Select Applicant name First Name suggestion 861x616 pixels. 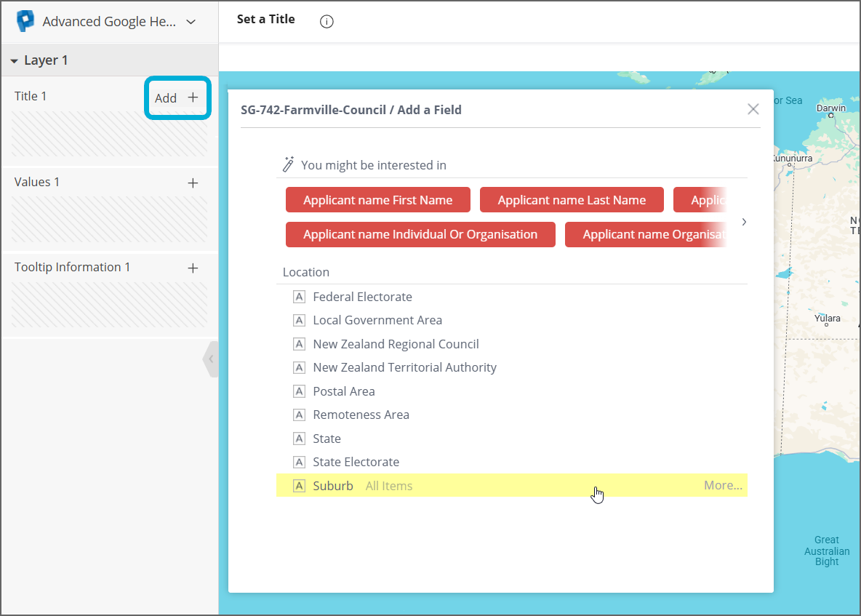[377, 200]
